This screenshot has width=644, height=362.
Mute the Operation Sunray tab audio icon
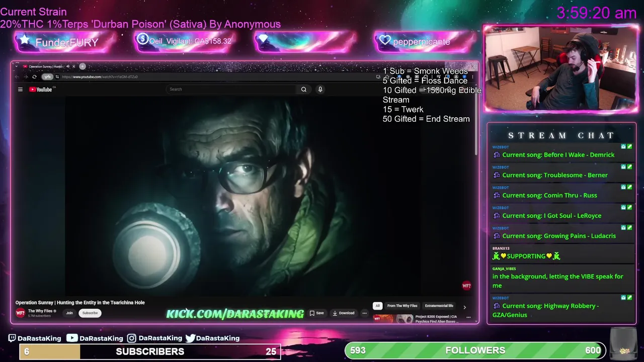point(67,66)
